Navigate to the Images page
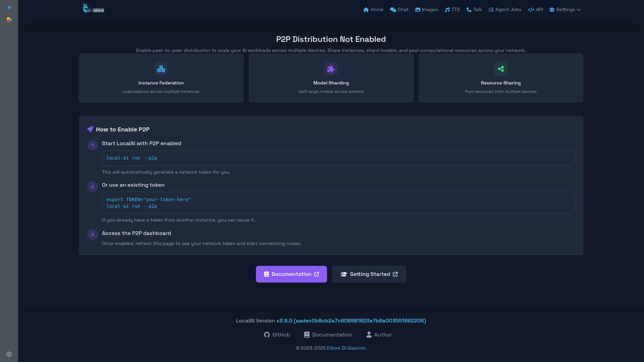This screenshot has height=362, width=644. pyautogui.click(x=427, y=10)
